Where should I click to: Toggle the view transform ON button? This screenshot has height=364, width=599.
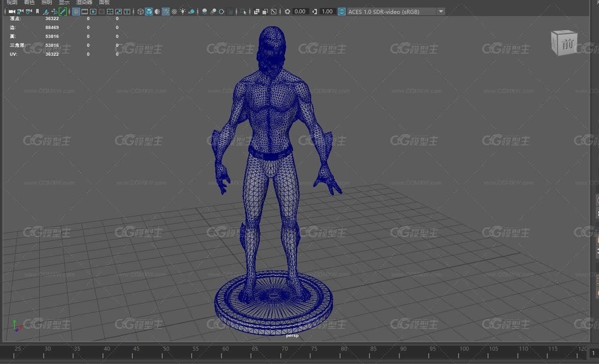point(341,12)
